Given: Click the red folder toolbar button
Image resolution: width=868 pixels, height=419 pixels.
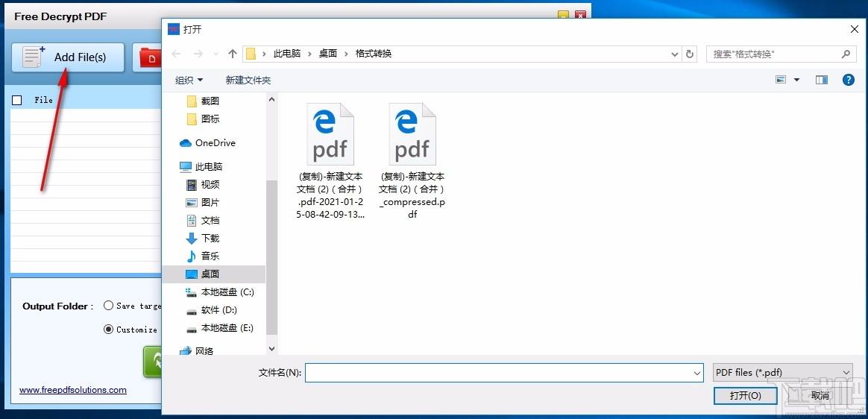Looking at the screenshot, I should (x=147, y=57).
